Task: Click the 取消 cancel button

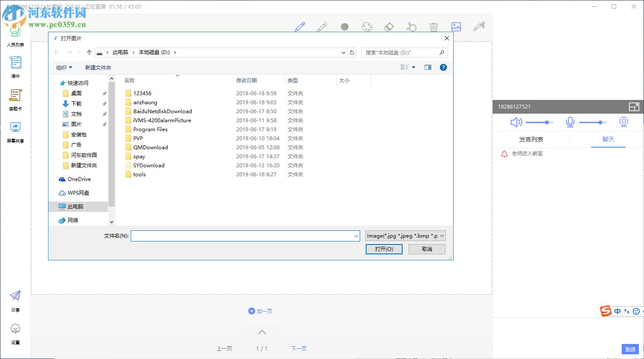Action: [x=427, y=249]
